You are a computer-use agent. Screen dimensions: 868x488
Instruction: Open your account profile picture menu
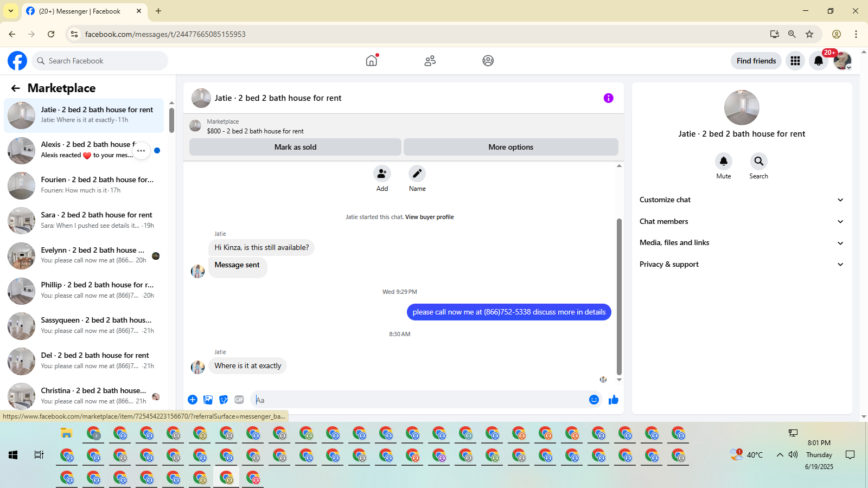tap(843, 61)
